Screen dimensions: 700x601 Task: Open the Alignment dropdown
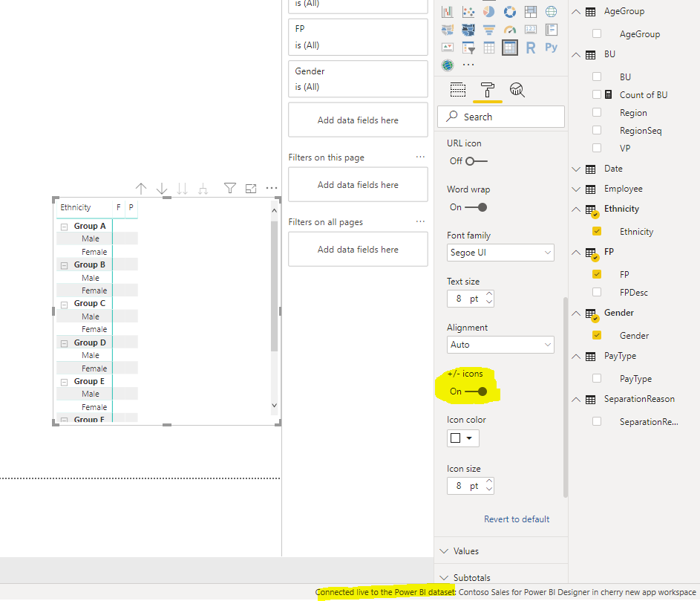pyautogui.click(x=500, y=345)
